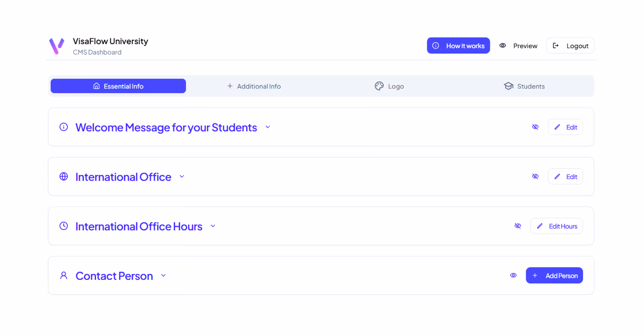
Task: Expand the Welcome Message for your Students section
Action: tap(268, 127)
